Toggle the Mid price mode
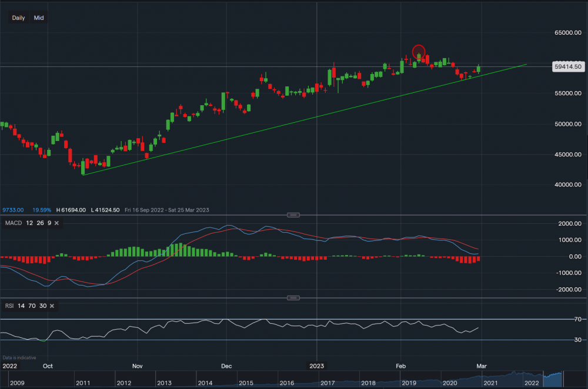588x389 pixels. pyautogui.click(x=38, y=18)
